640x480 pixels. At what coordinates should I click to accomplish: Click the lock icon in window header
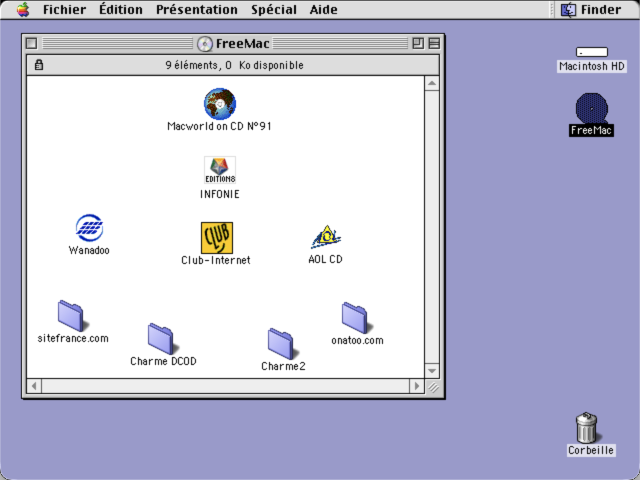click(x=39, y=64)
